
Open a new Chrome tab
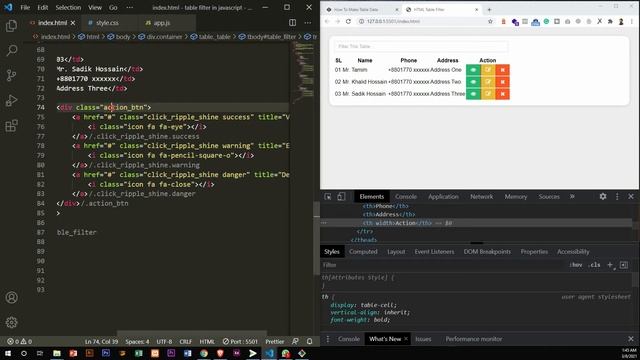click(x=489, y=9)
